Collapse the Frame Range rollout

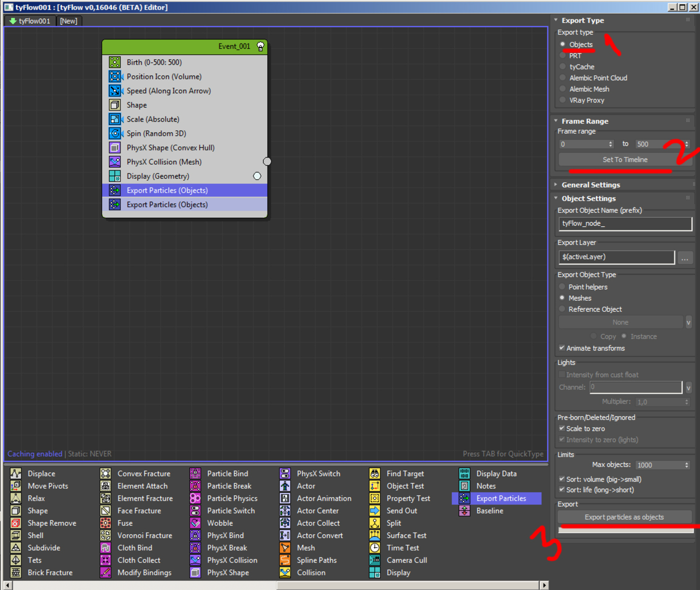tap(555, 121)
